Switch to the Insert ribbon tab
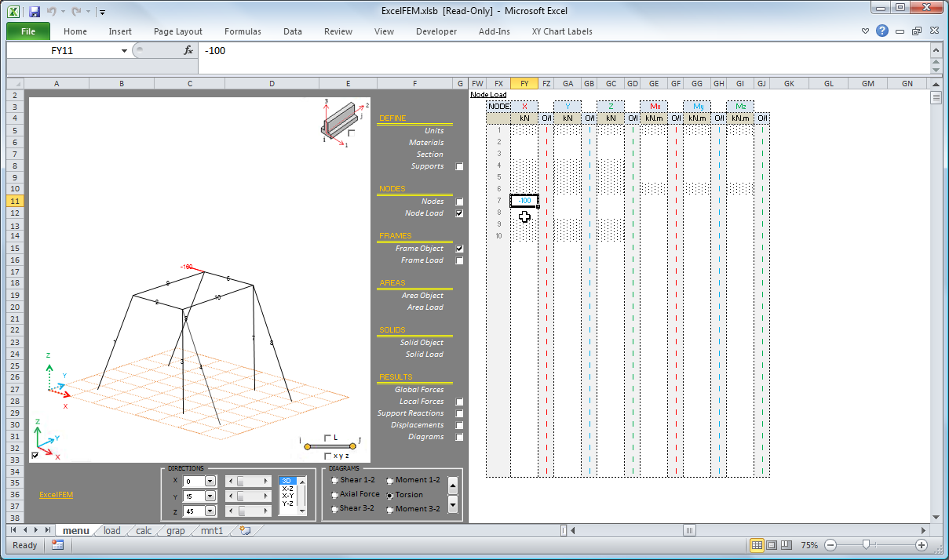 [120, 31]
